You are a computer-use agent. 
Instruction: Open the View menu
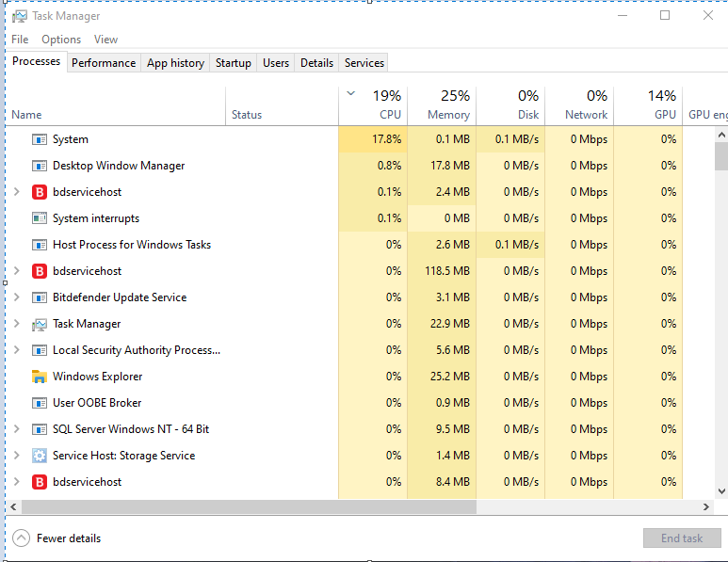click(105, 40)
